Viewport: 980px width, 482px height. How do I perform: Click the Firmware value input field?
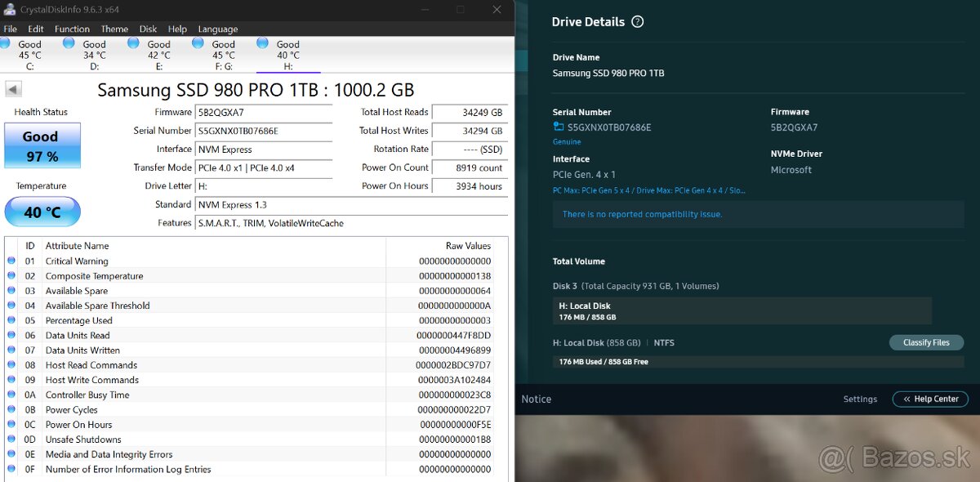click(263, 112)
